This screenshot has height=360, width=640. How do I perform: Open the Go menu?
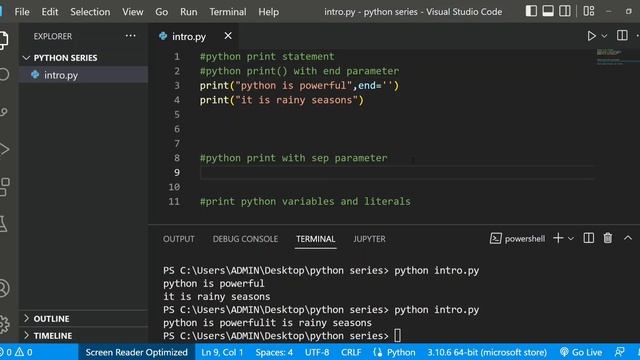pos(162,12)
